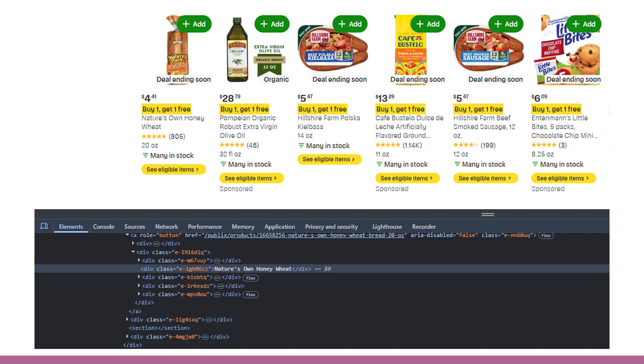This screenshot has width=644, height=364.
Task: Open the Network tab
Action: (166, 227)
